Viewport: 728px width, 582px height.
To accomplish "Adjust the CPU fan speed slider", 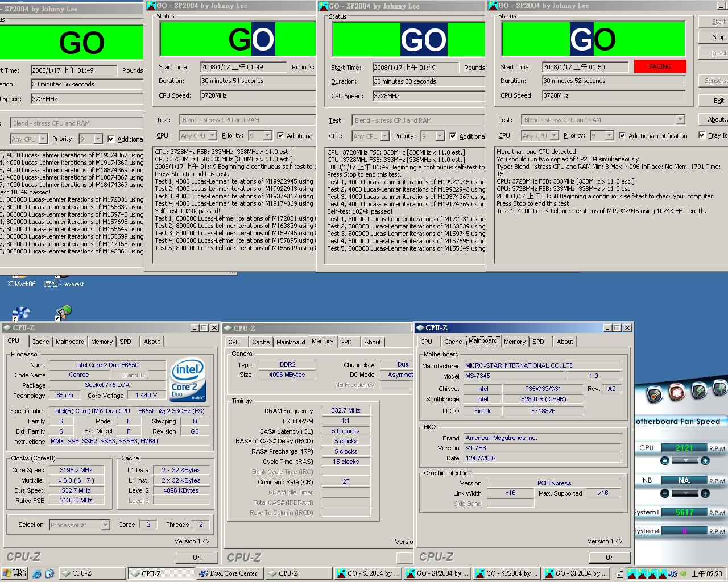I will click(685, 460).
